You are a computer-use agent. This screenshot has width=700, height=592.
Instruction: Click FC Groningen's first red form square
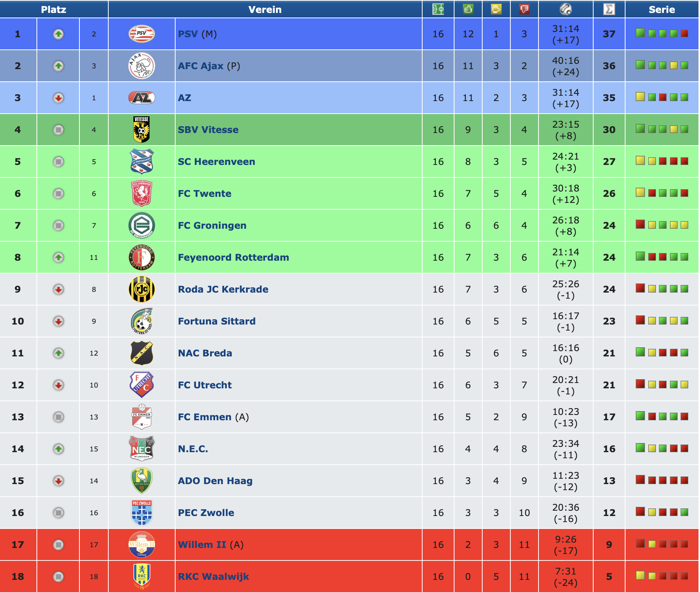(x=640, y=224)
